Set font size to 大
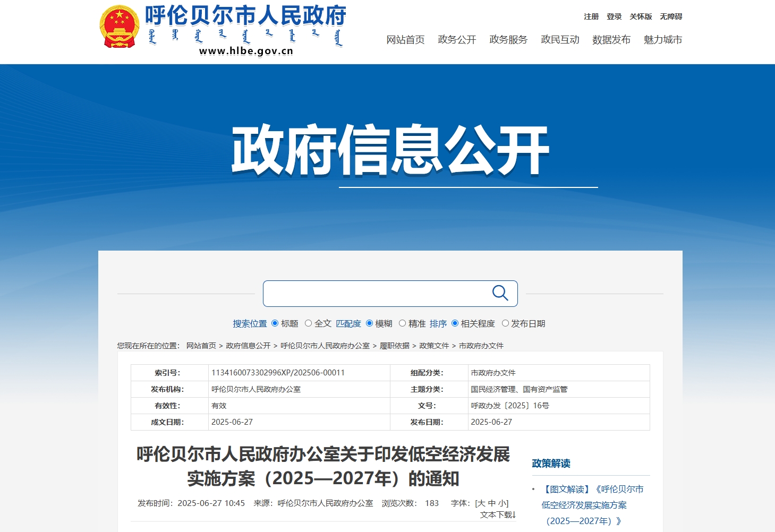This screenshot has width=775, height=532. [481, 503]
